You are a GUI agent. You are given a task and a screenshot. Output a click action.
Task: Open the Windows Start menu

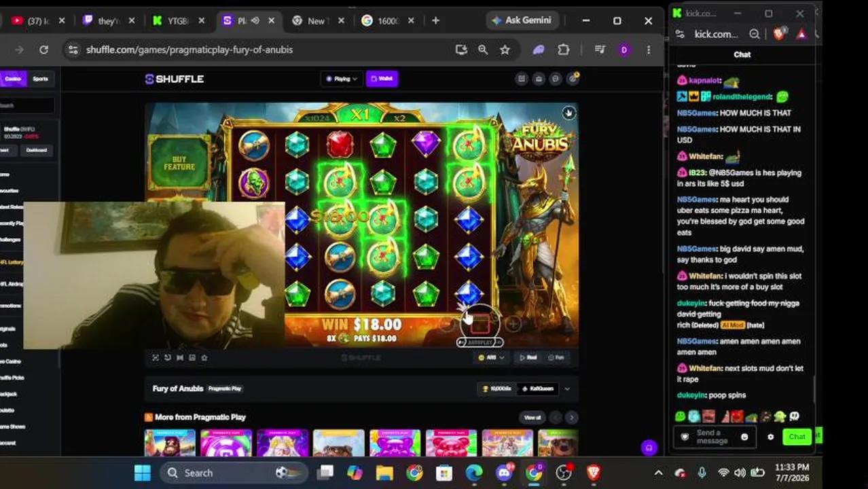point(143,473)
